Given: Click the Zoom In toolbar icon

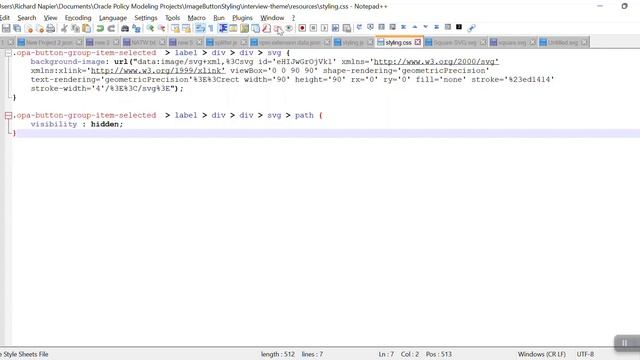Looking at the screenshot, I should [150, 28].
